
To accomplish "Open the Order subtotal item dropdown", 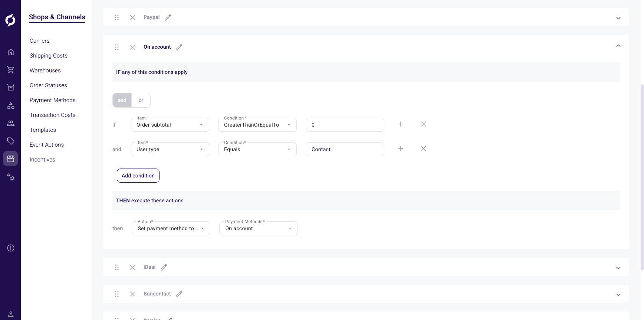I will pyautogui.click(x=170, y=125).
